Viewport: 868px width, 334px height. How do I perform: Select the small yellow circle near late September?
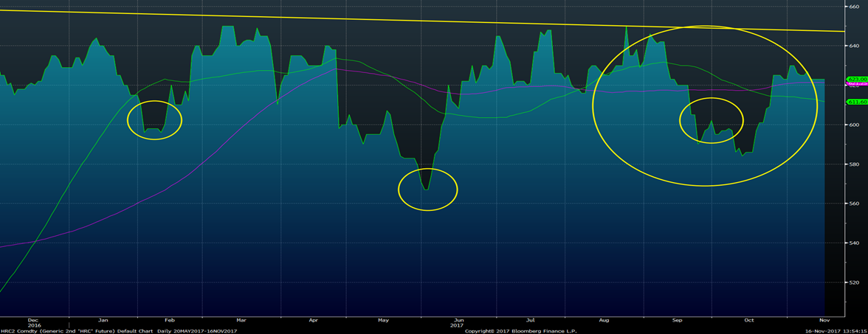tap(711, 119)
